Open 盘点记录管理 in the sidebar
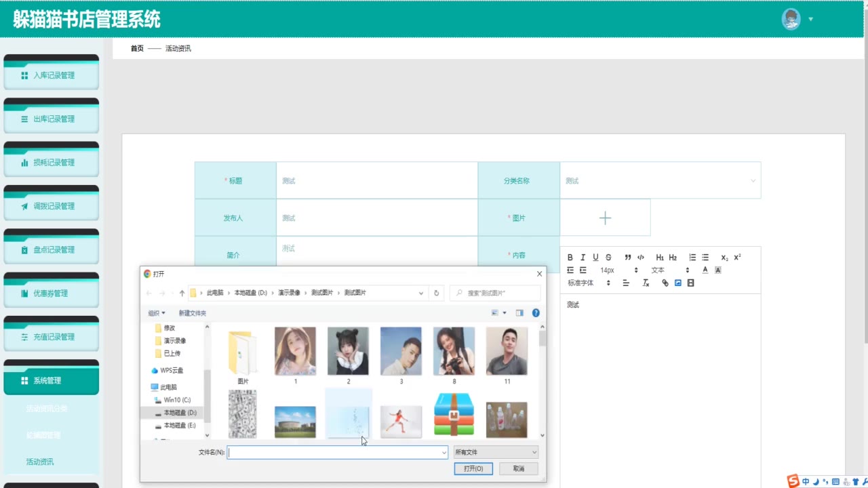 pyautogui.click(x=52, y=249)
